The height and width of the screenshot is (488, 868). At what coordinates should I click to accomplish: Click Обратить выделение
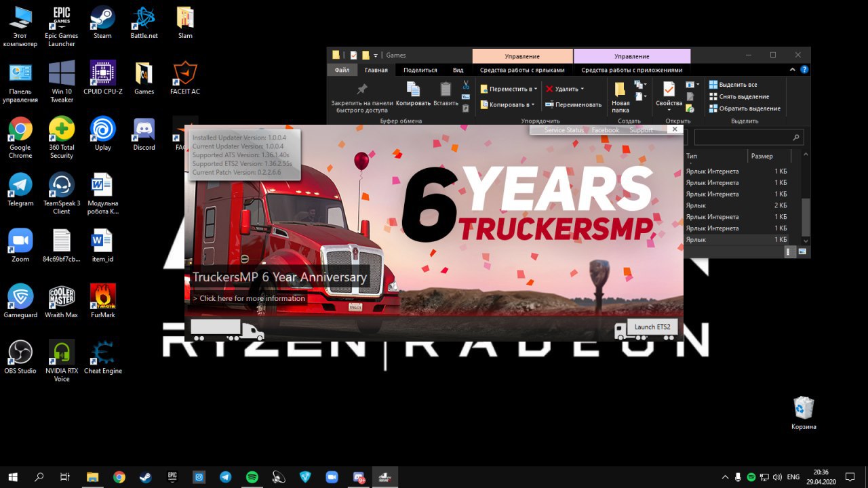[x=745, y=108]
